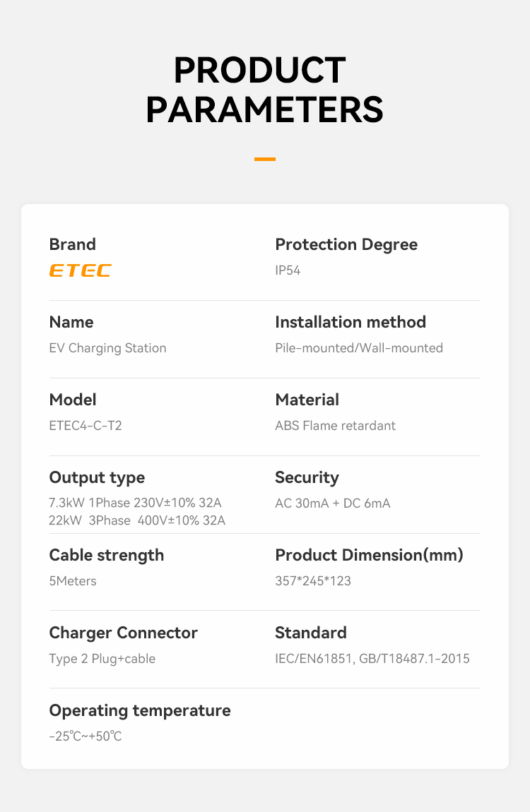Select the EV Charging Station name text

(x=107, y=348)
